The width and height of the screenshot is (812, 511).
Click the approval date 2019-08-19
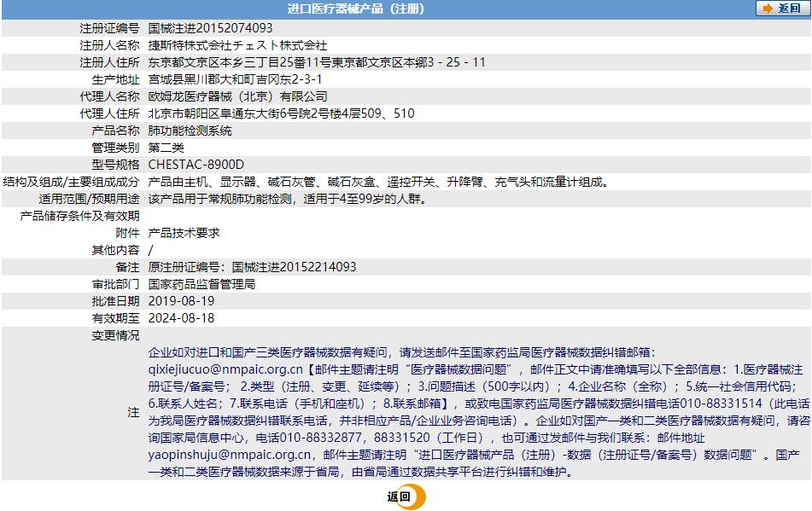pos(181,301)
